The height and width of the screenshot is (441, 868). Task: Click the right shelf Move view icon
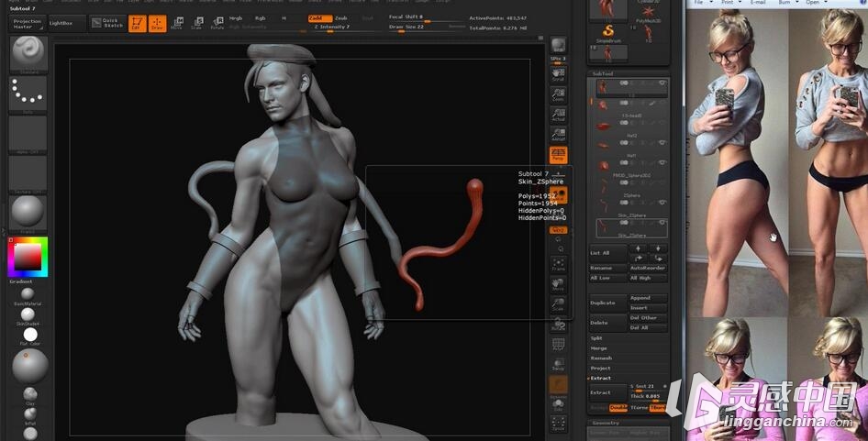pyautogui.click(x=558, y=284)
